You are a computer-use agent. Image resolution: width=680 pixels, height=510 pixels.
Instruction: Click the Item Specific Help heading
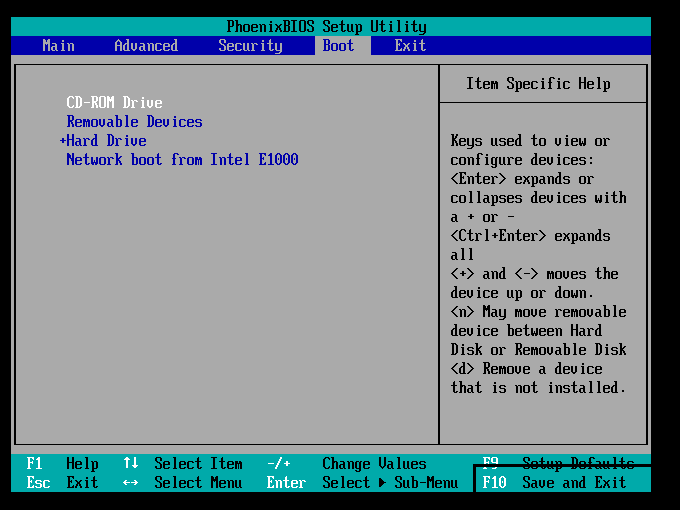(538, 84)
